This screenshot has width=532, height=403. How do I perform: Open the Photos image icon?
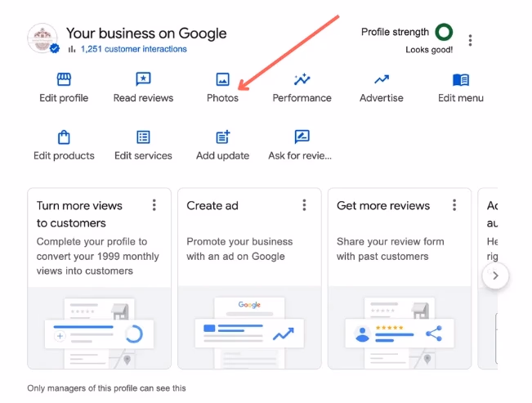pyautogui.click(x=222, y=79)
